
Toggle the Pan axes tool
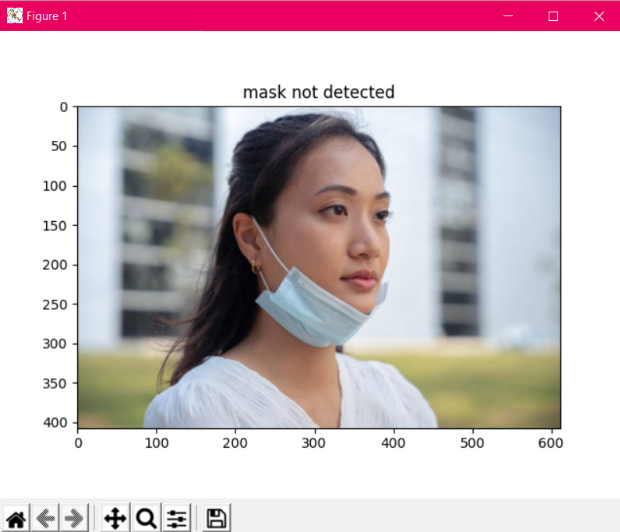[x=115, y=518]
